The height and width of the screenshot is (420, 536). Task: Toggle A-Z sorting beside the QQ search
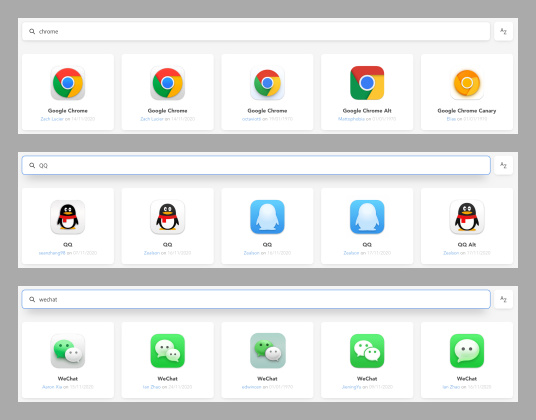click(503, 165)
